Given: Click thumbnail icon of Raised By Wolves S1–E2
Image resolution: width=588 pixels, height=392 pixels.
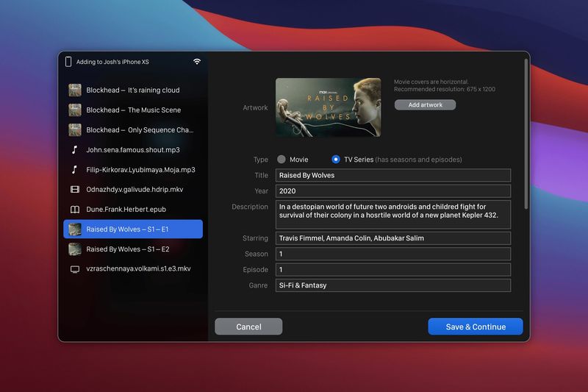Looking at the screenshot, I should point(75,249).
